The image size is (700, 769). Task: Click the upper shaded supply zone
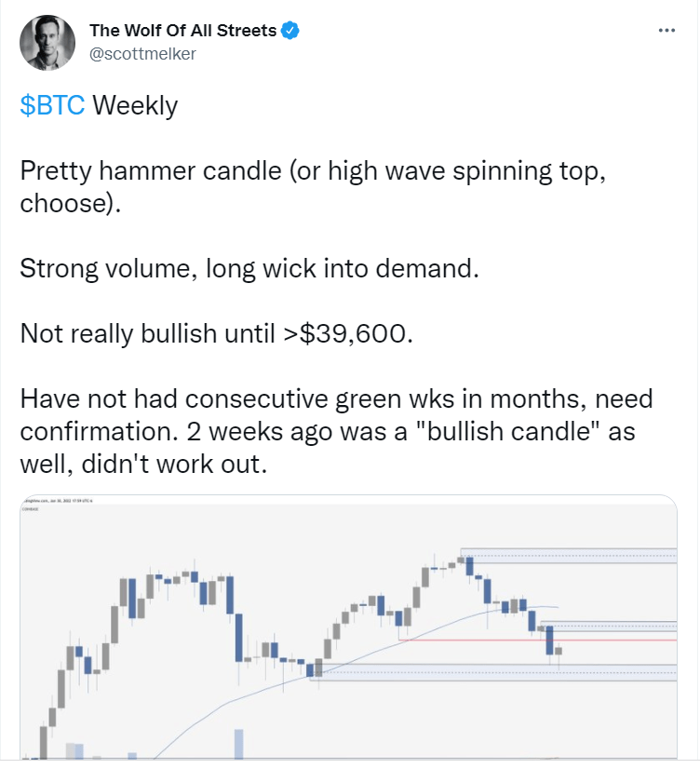click(x=569, y=556)
